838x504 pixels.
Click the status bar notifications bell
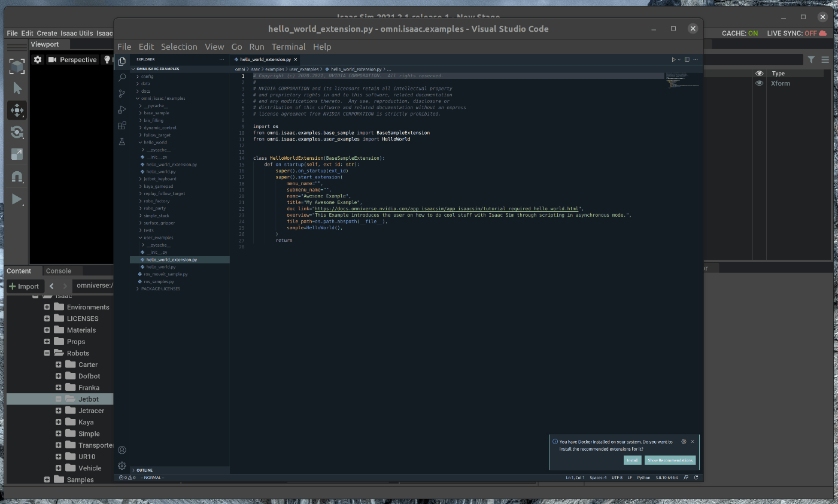[x=696, y=478]
